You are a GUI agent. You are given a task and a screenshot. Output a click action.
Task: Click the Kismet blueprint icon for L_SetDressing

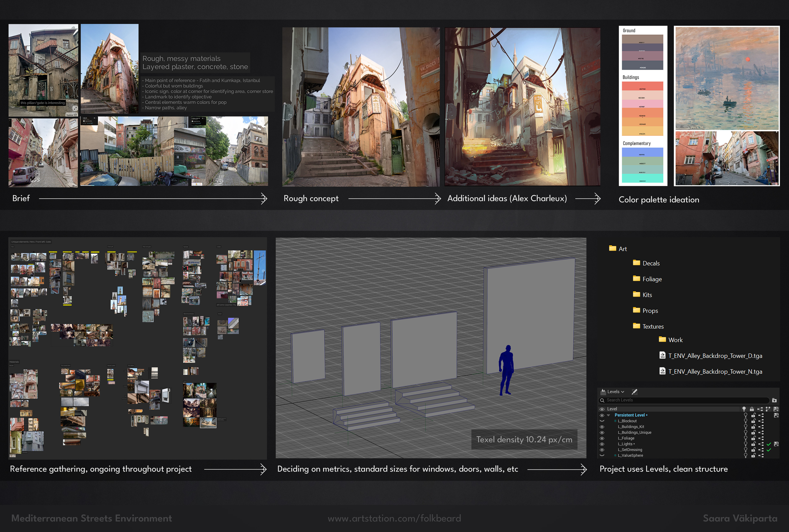(x=761, y=450)
